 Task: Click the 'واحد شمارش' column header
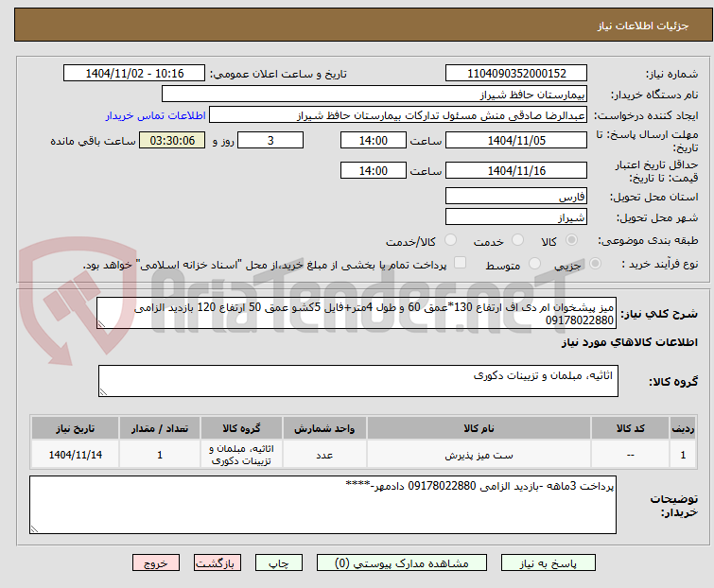pos(324,428)
